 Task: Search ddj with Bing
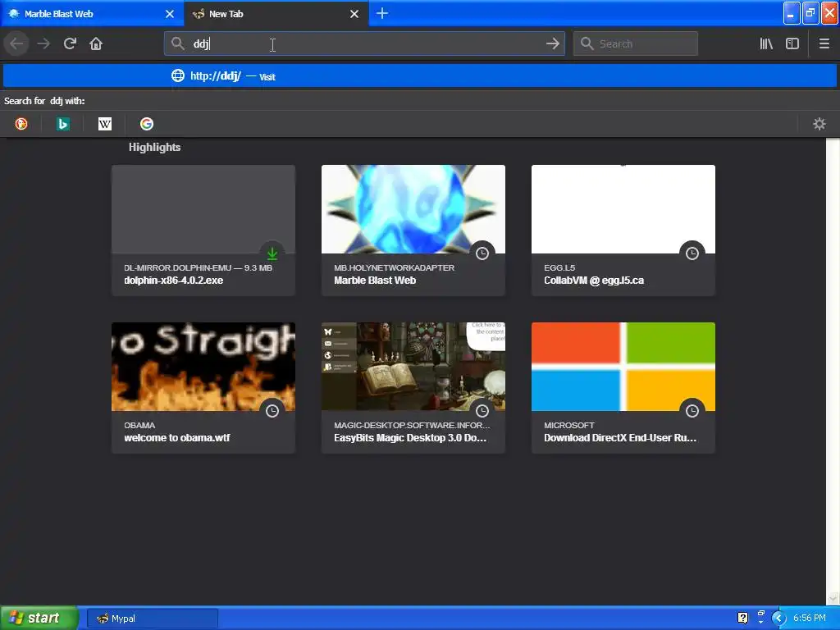pos(63,125)
